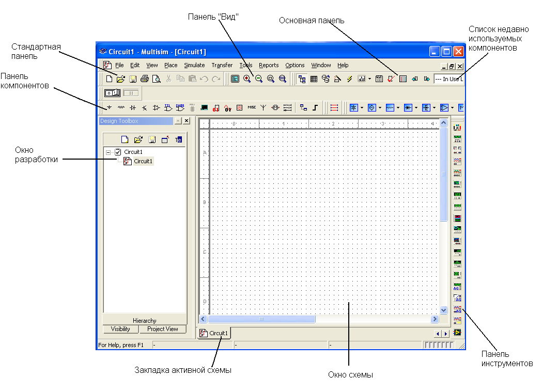Place a bus
Screen dimensions: 542x392
(315, 107)
